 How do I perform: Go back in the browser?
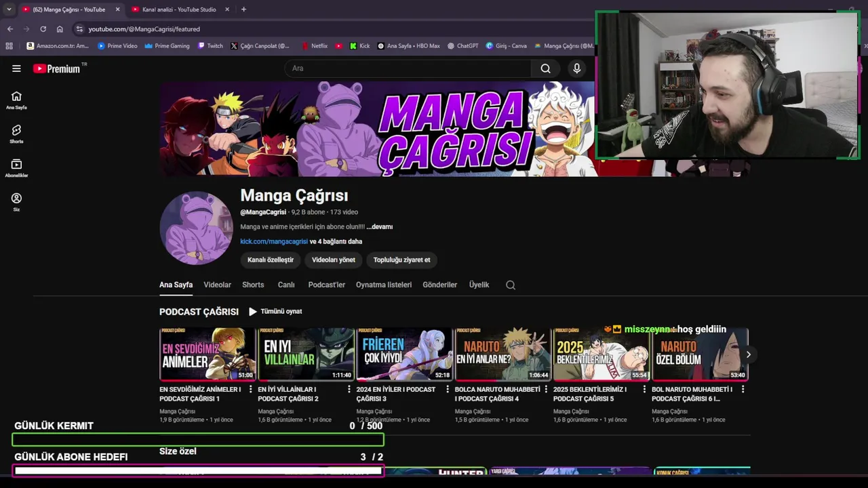(x=10, y=29)
